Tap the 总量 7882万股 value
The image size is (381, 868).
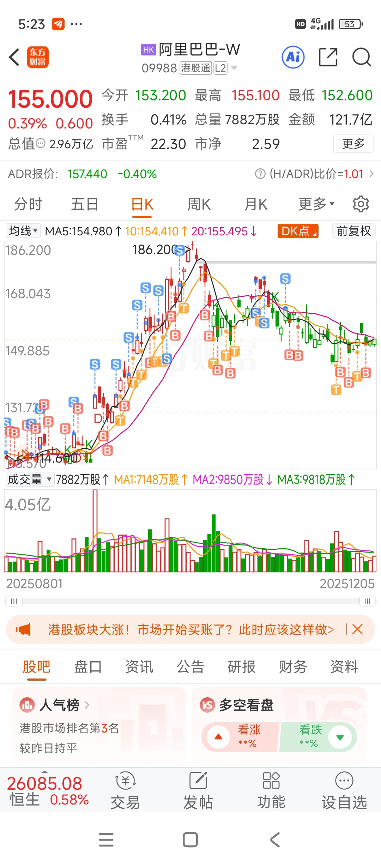(x=252, y=120)
